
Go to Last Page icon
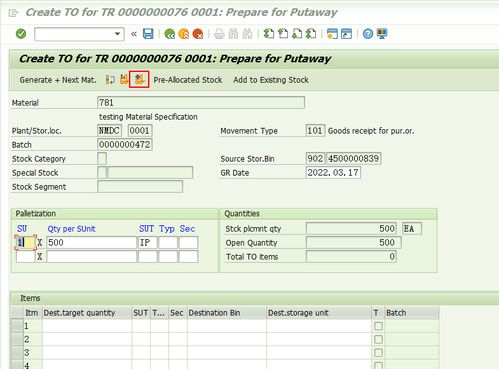pos(311,34)
